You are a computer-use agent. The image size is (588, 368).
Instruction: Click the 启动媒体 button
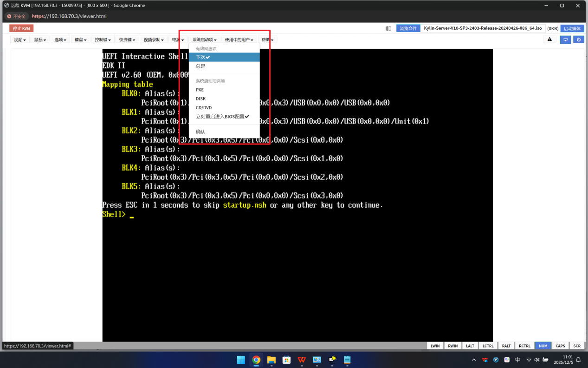click(x=572, y=28)
